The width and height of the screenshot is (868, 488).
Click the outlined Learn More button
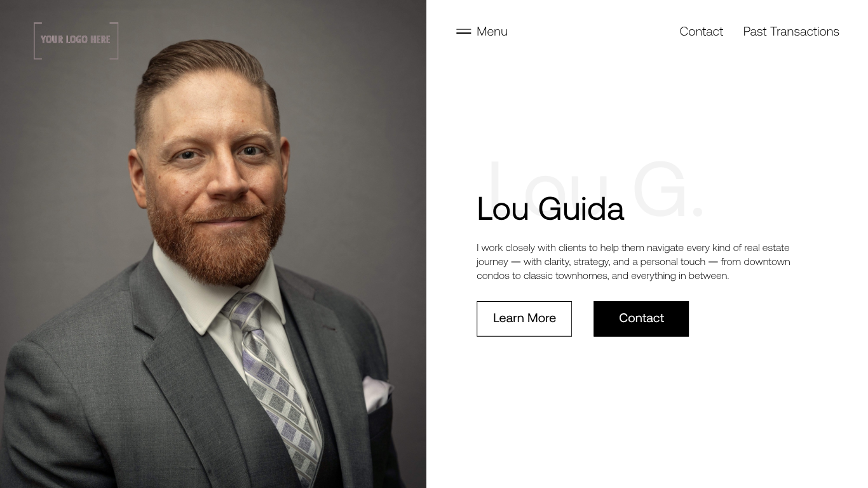click(524, 319)
